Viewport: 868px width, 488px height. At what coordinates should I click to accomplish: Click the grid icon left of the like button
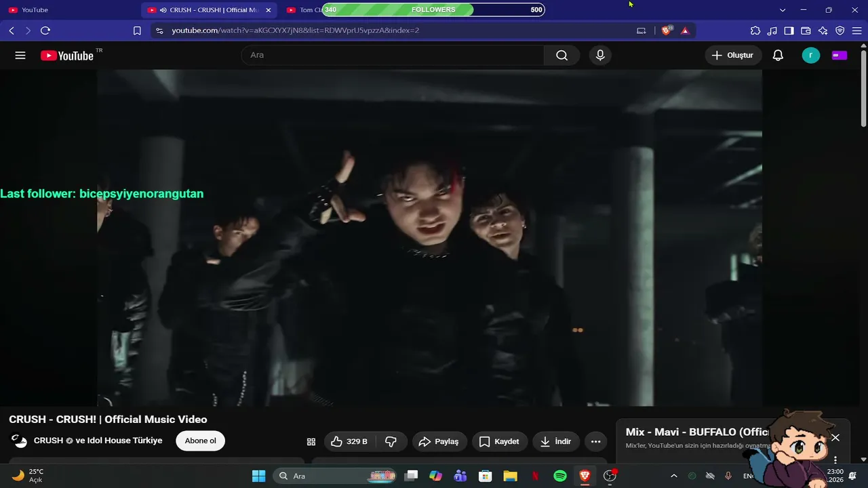click(x=311, y=442)
